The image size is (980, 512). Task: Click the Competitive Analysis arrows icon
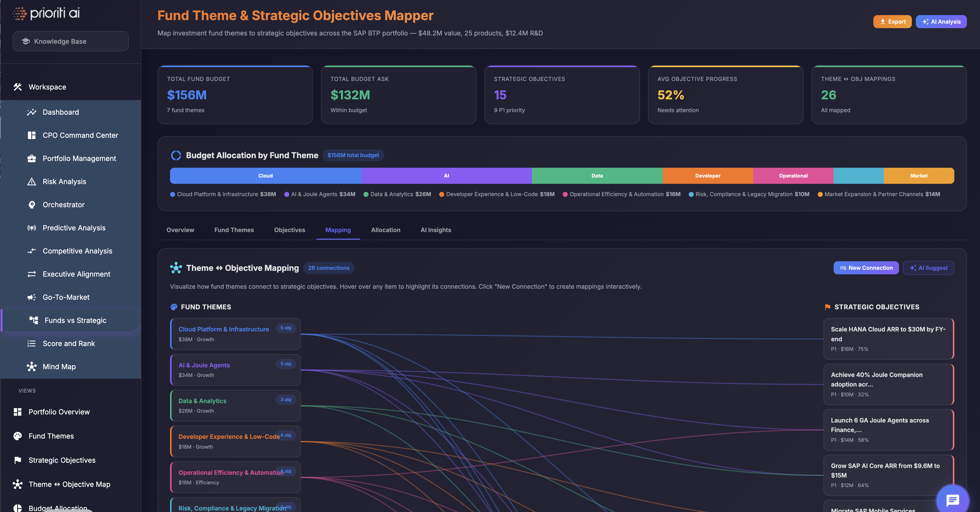(32, 251)
